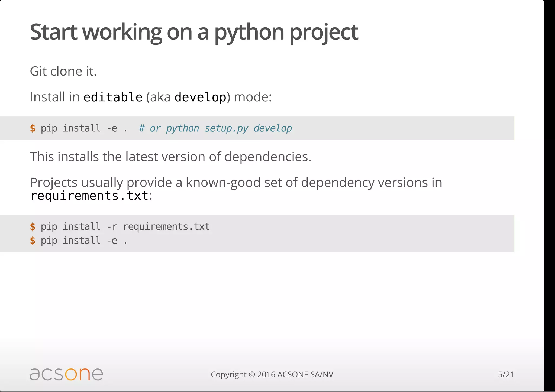Click the acsone logo in the footer
555x392 pixels.
tap(66, 374)
